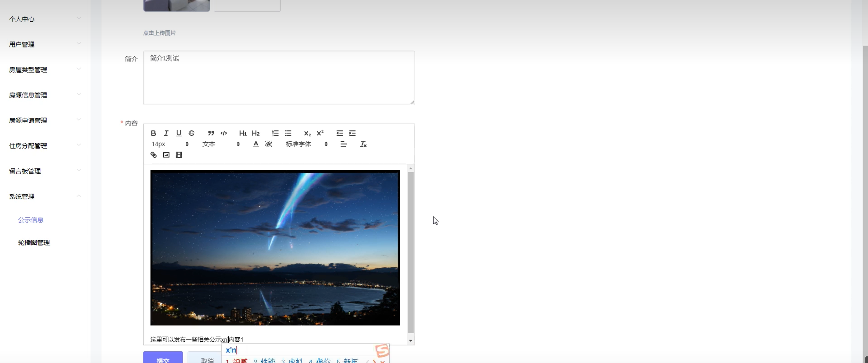Viewport: 868px width, 363px height.
Task: Click the editor scrollbar up arrow
Action: tap(410, 168)
